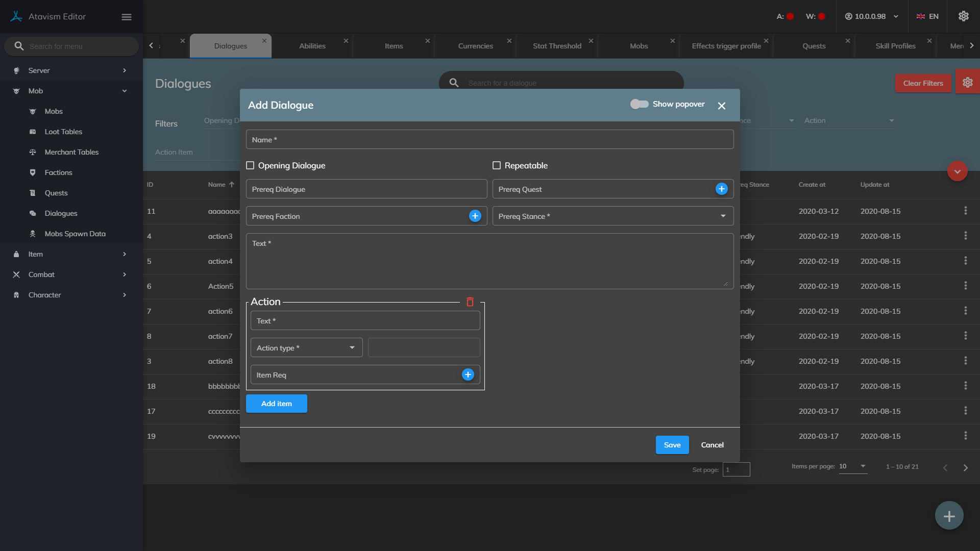Open the hamburger menu beside Atavism Editor

tap(127, 17)
